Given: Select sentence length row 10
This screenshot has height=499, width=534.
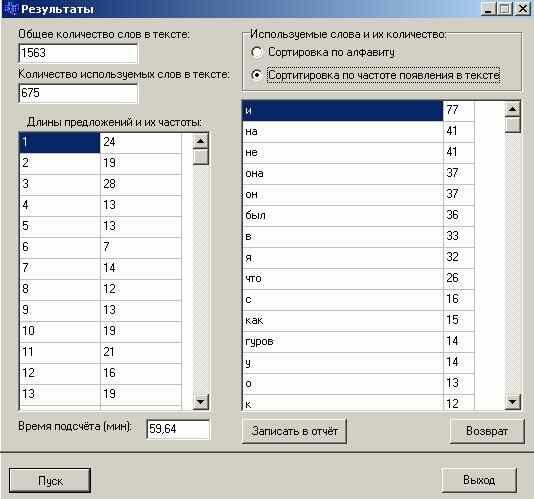Looking at the screenshot, I should [x=100, y=331].
